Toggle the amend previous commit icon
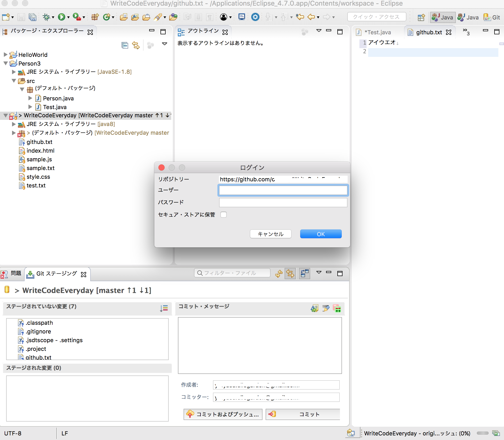The height and width of the screenshot is (440, 504). point(315,308)
